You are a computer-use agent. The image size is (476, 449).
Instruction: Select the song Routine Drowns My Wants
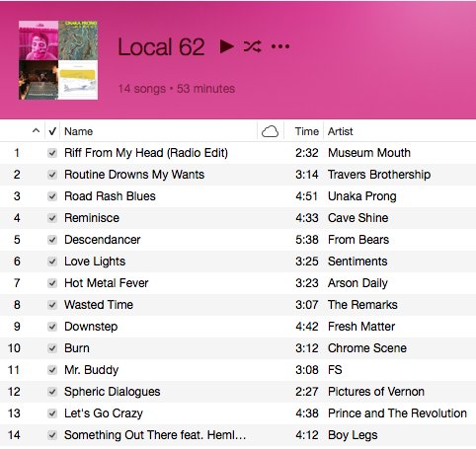(x=134, y=175)
